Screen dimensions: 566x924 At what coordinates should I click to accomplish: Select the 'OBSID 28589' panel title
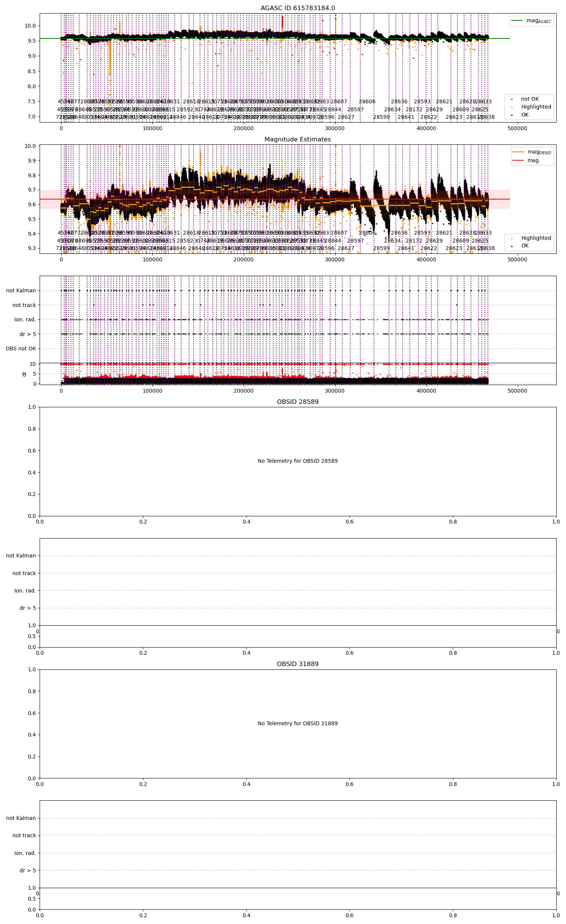(x=298, y=402)
